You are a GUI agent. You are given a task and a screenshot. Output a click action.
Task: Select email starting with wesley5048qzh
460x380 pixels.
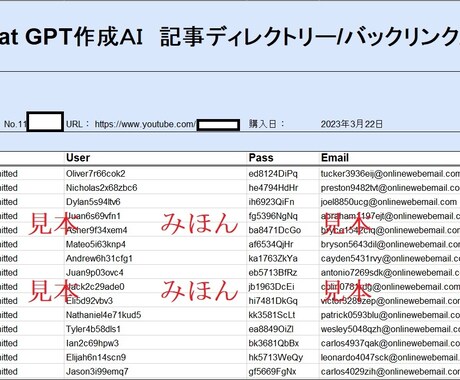point(390,329)
